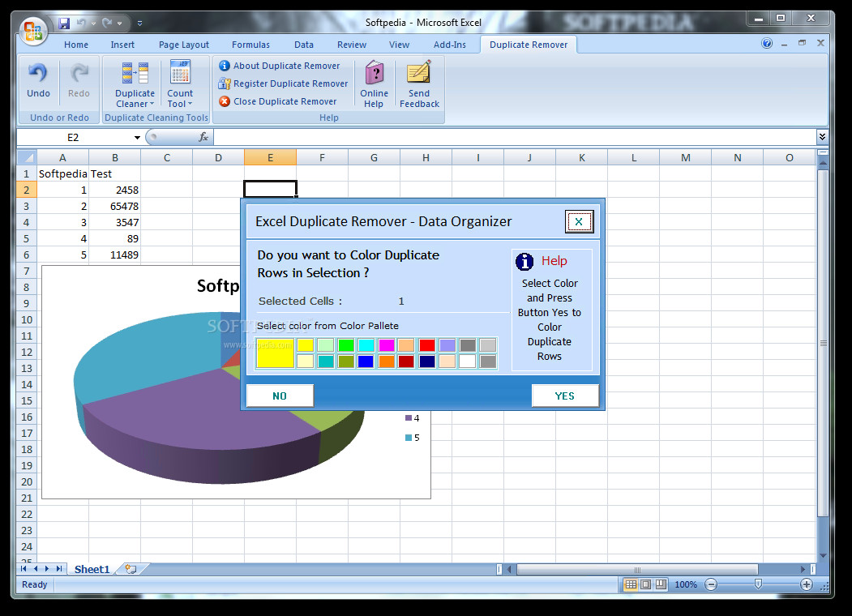The width and height of the screenshot is (852, 616).
Task: Open Register Duplicate Remover
Action: tap(283, 83)
